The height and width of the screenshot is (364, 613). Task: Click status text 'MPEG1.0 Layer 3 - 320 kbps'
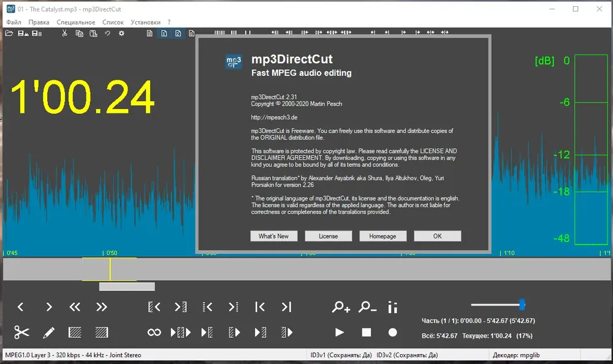click(43, 355)
